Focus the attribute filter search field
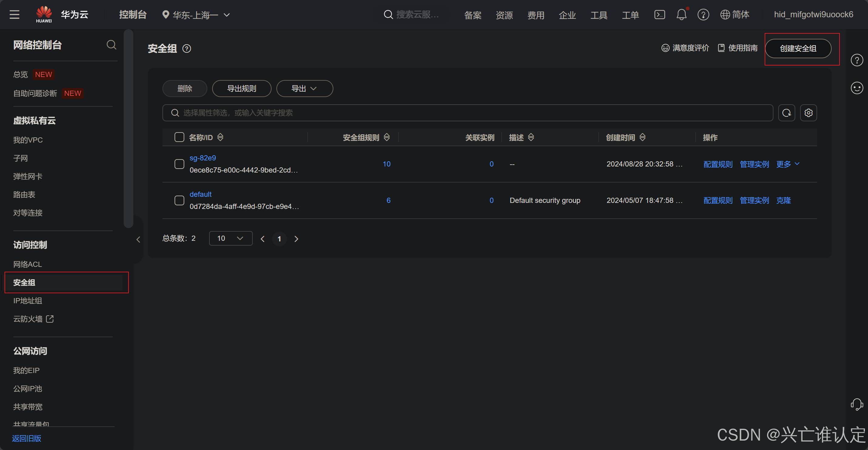 click(x=468, y=112)
